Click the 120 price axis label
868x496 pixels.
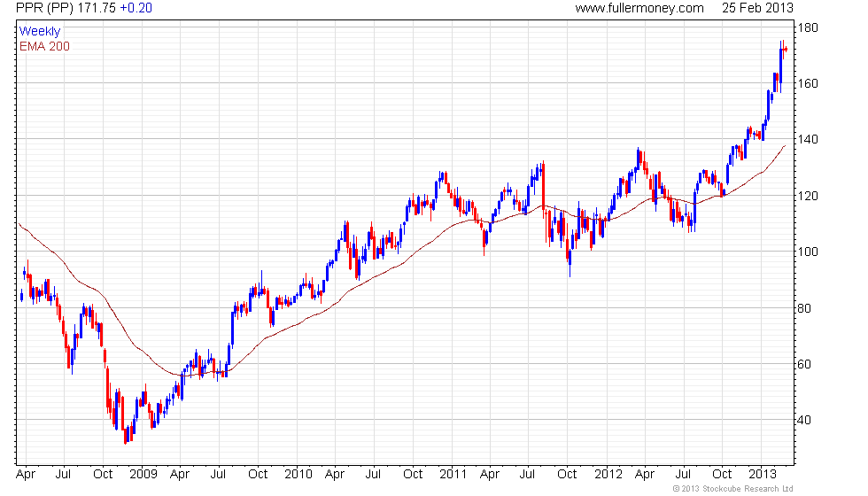pos(808,196)
